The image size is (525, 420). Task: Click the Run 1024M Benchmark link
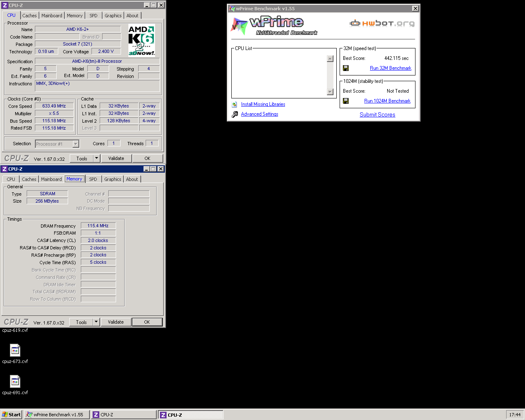pos(387,101)
